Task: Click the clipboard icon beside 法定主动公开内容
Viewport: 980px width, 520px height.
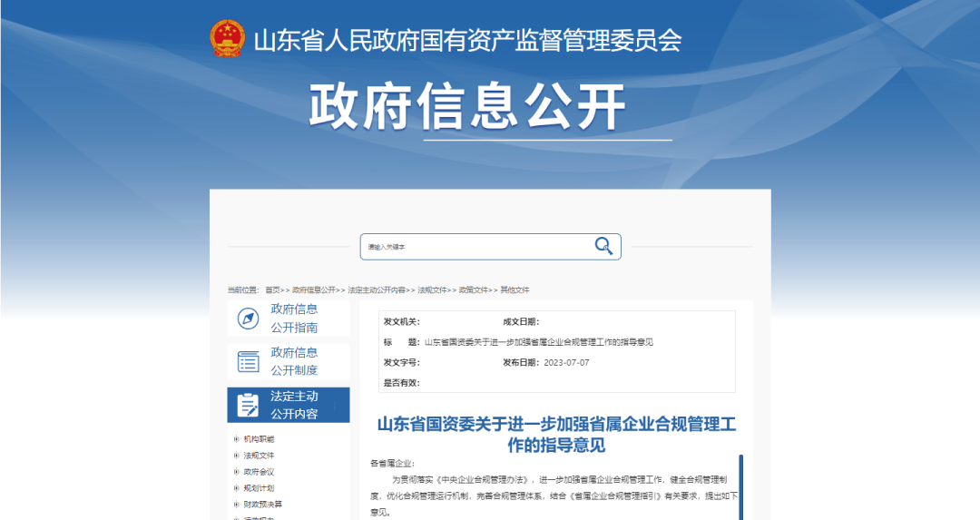Action: 248,405
